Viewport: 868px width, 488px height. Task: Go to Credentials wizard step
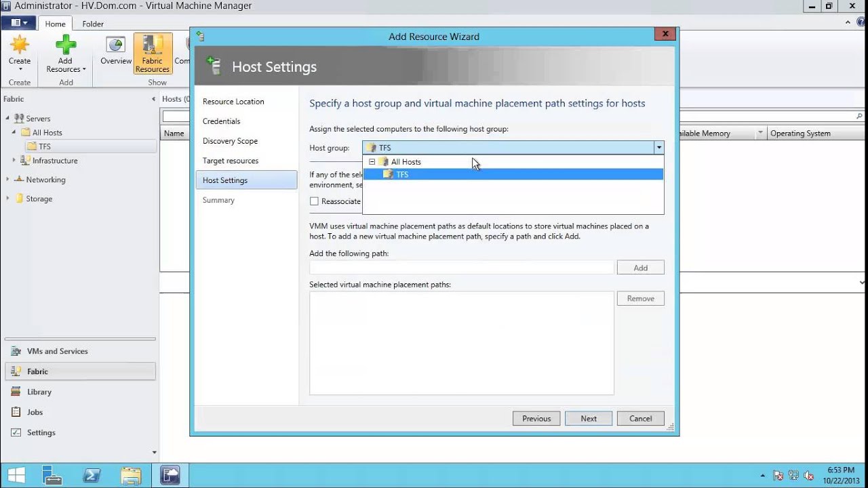[222, 121]
